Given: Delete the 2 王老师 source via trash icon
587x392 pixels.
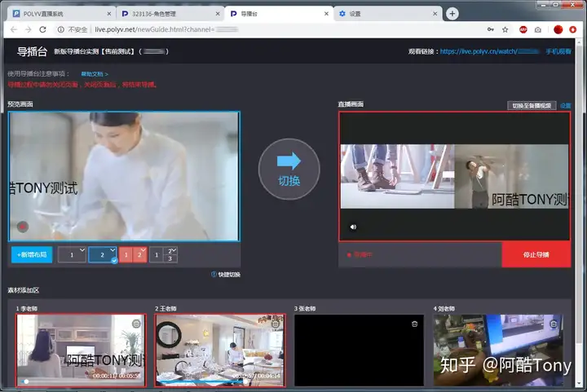Looking at the screenshot, I should (276, 324).
